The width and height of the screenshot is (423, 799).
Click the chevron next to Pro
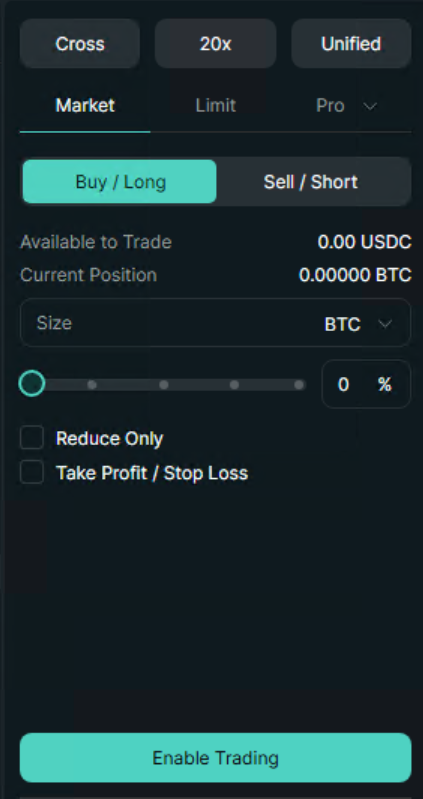[x=370, y=106]
